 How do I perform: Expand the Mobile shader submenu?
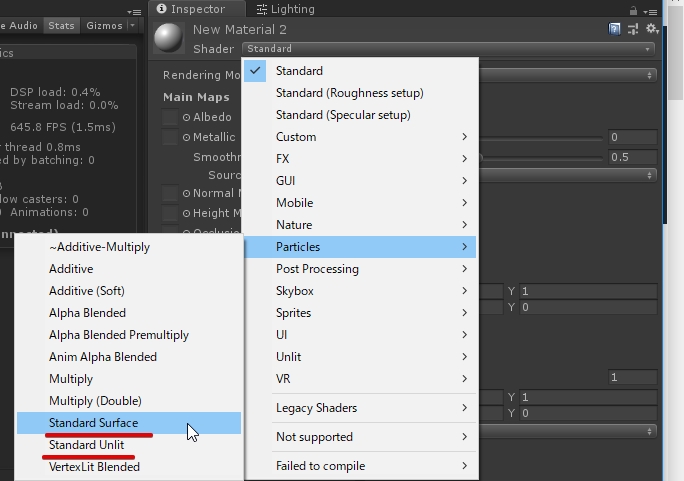click(360, 203)
